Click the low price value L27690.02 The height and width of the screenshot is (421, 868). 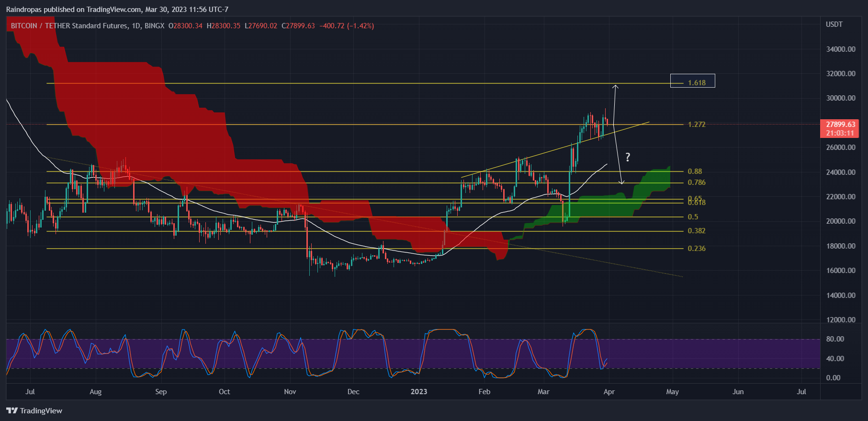coord(261,26)
